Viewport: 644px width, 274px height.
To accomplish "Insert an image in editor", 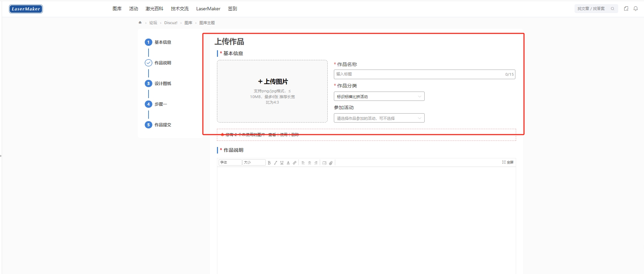I will (x=324, y=163).
